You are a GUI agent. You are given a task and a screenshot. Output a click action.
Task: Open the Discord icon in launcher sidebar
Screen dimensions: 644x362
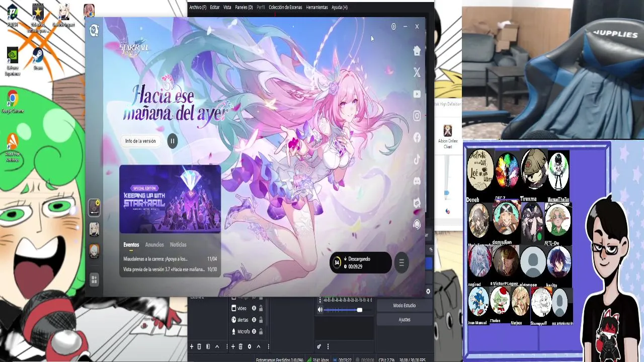[417, 181]
